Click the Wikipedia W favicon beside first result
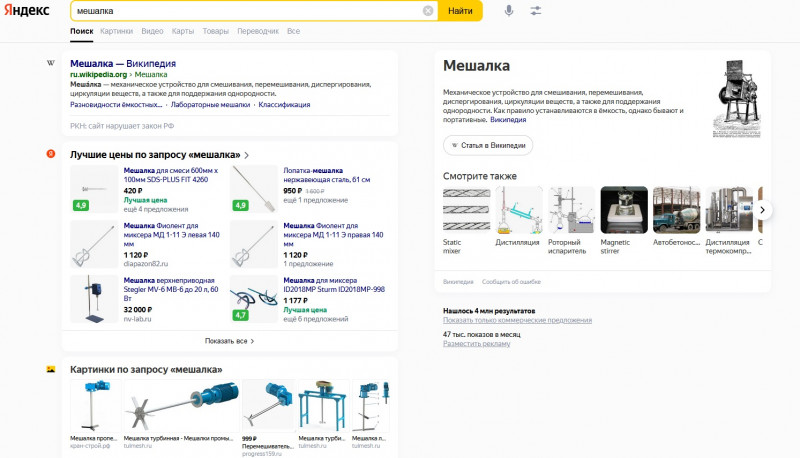 [51, 63]
